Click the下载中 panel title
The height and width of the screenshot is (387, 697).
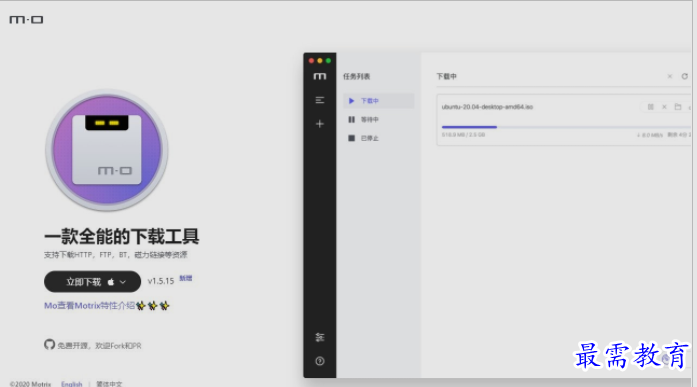click(x=446, y=76)
